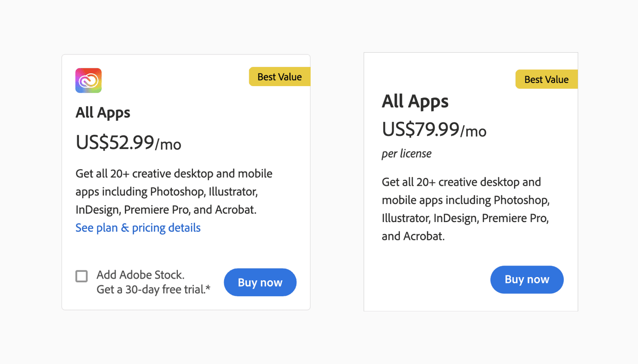Click the US$79.99 card's description starting "Get all 20+"
638x364 pixels.
(461, 182)
